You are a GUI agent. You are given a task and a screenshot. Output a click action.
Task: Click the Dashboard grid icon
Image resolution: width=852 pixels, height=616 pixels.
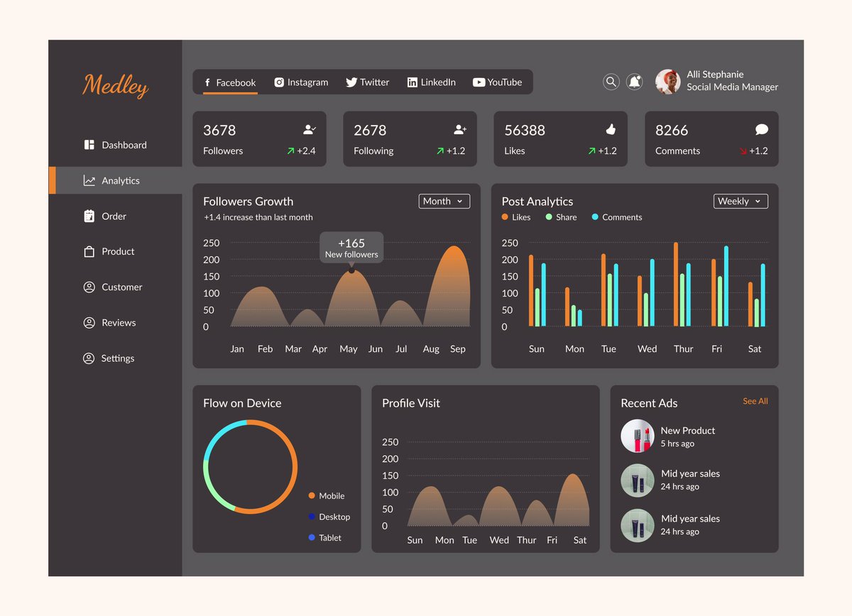[89, 145]
